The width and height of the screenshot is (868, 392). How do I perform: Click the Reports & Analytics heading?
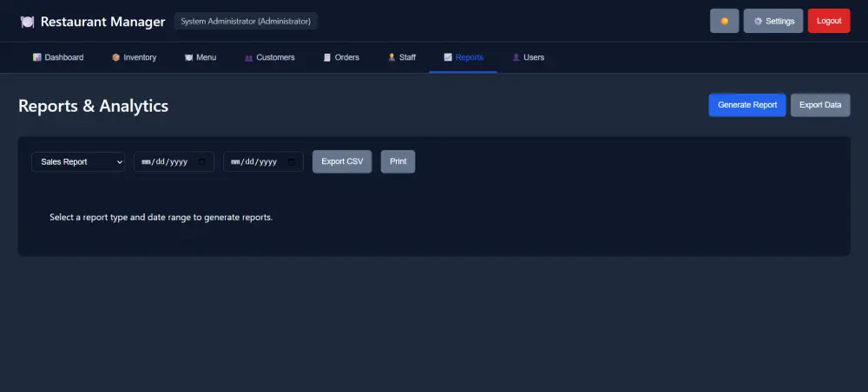(93, 106)
